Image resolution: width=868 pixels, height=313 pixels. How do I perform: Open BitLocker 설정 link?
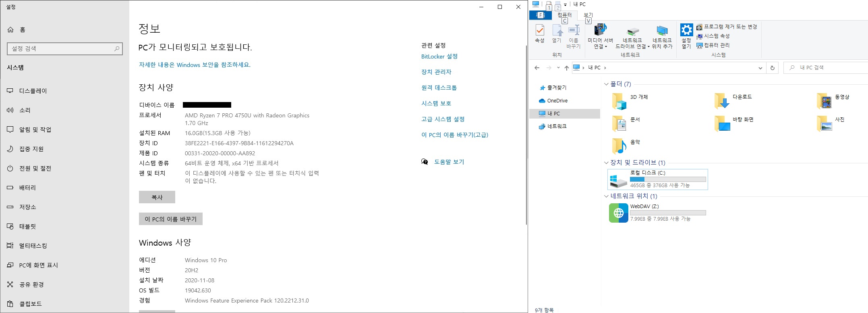439,56
